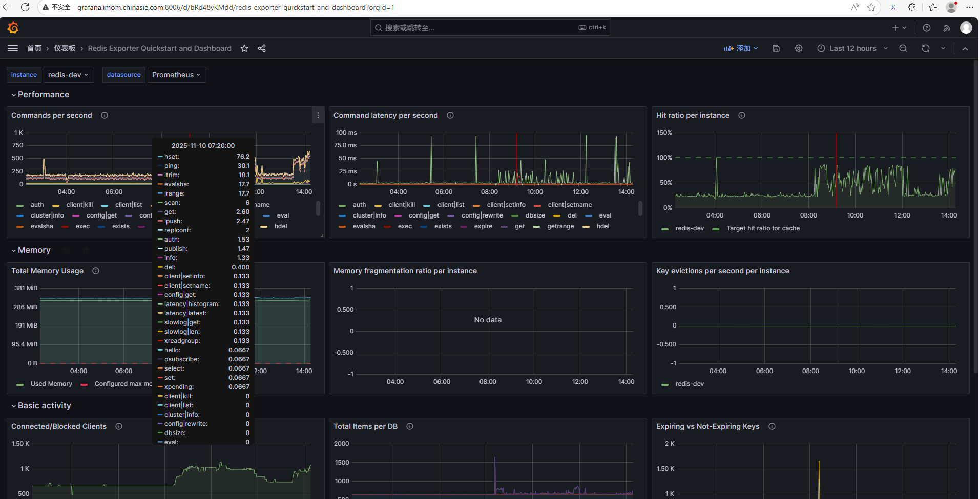Go to 首页 breadcrumb link

pos(34,48)
